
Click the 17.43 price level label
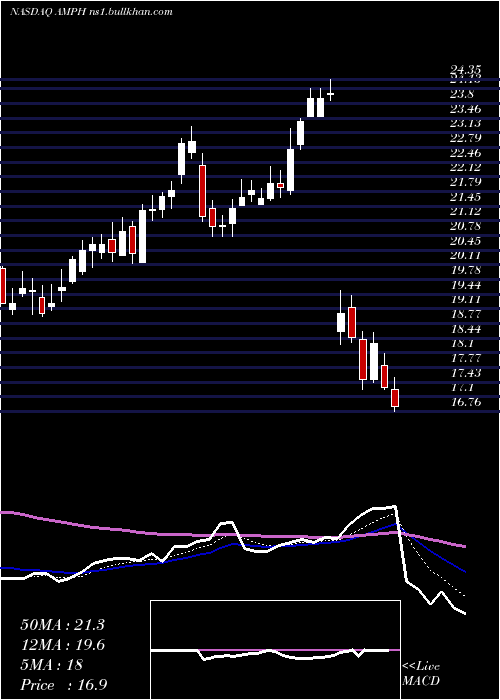click(465, 373)
